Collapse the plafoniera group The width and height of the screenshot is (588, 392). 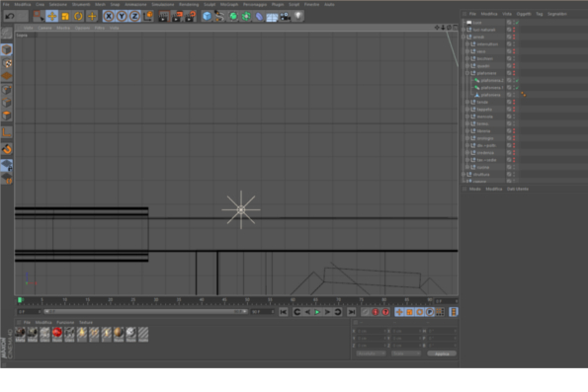467,73
